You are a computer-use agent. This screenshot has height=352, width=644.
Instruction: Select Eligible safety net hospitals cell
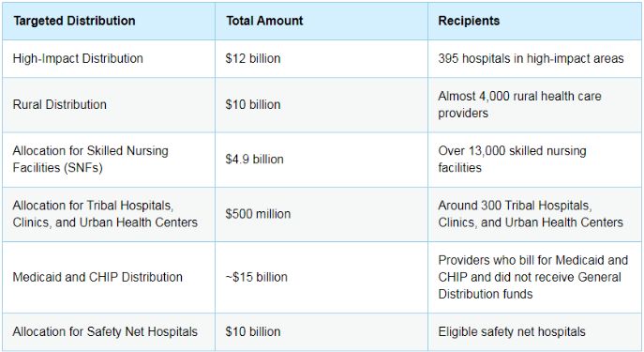(x=534, y=331)
